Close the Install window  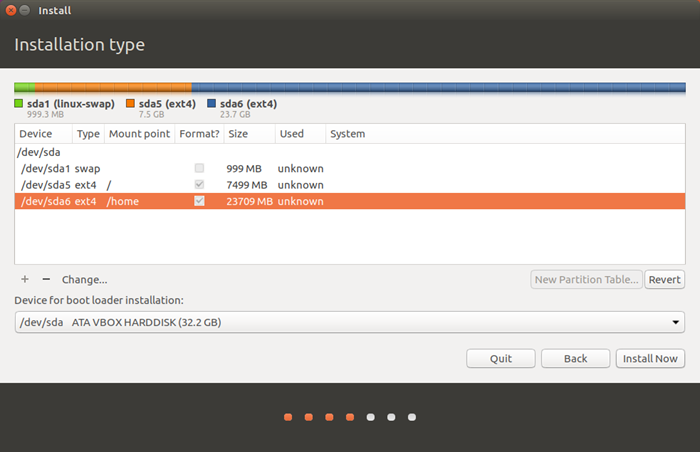click(x=11, y=10)
